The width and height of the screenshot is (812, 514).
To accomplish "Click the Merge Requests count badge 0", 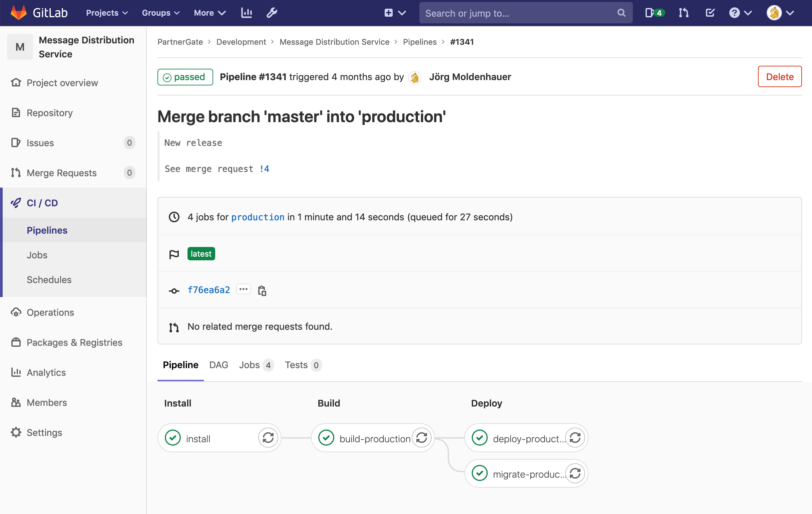I will coord(129,173).
